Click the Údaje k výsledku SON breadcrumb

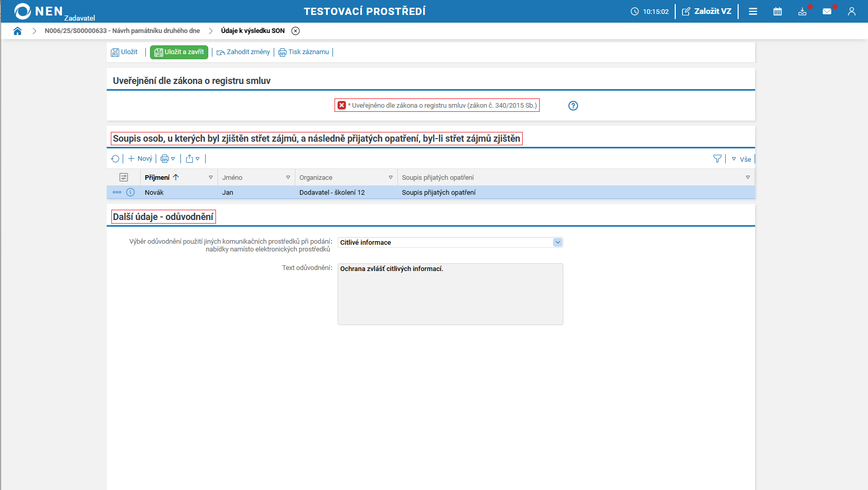[253, 31]
